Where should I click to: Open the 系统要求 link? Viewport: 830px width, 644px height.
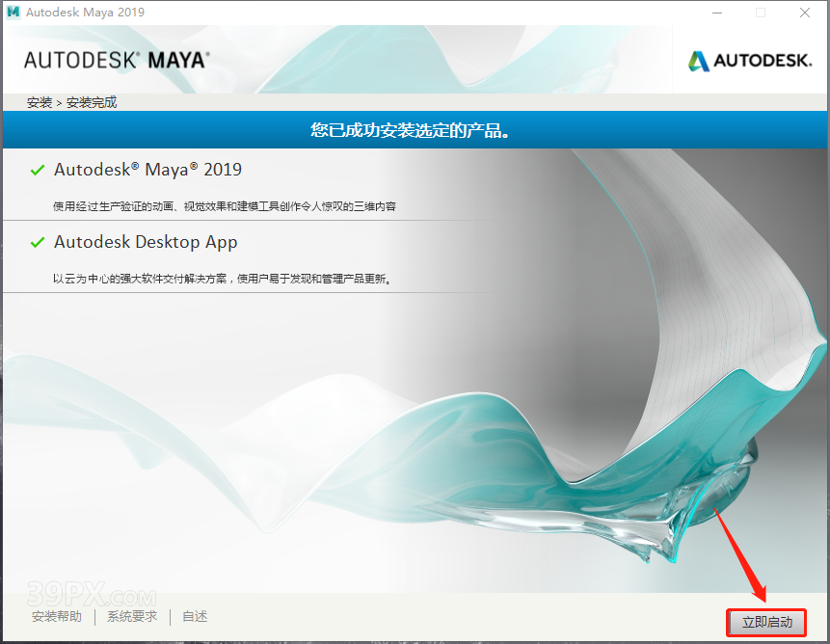132,616
